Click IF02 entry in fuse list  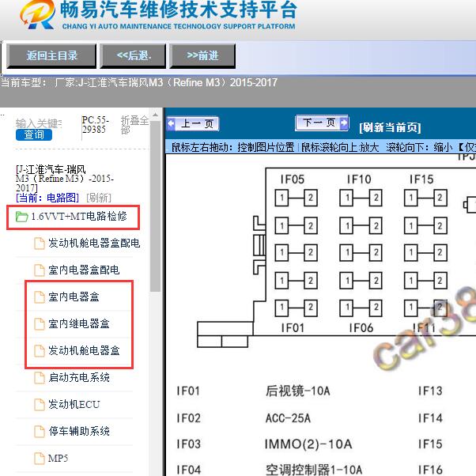point(188,418)
